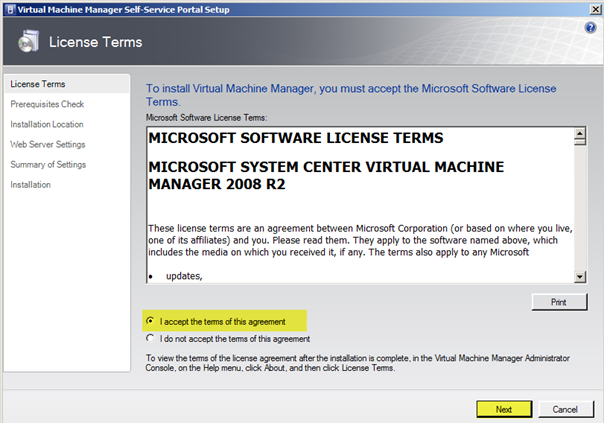Click the blue help question mark icon
The height and width of the screenshot is (423, 604).
tap(591, 27)
